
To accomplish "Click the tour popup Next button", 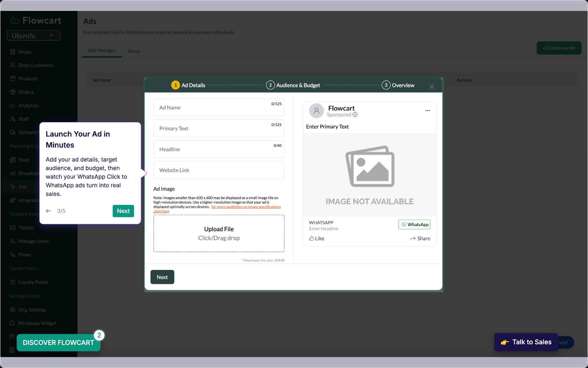I will pyautogui.click(x=123, y=211).
